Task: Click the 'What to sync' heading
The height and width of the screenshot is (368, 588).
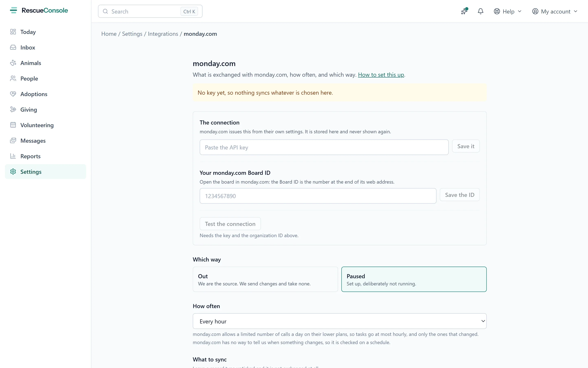Action: pyautogui.click(x=209, y=359)
